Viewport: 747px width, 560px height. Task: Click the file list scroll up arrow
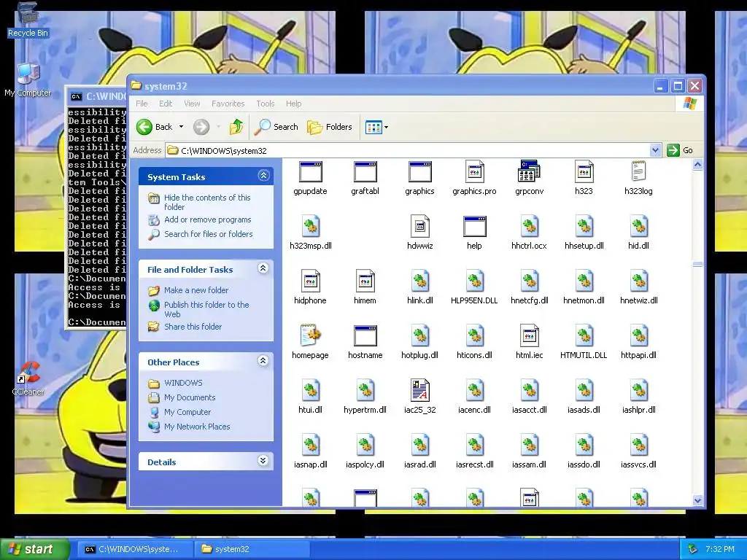click(x=697, y=165)
